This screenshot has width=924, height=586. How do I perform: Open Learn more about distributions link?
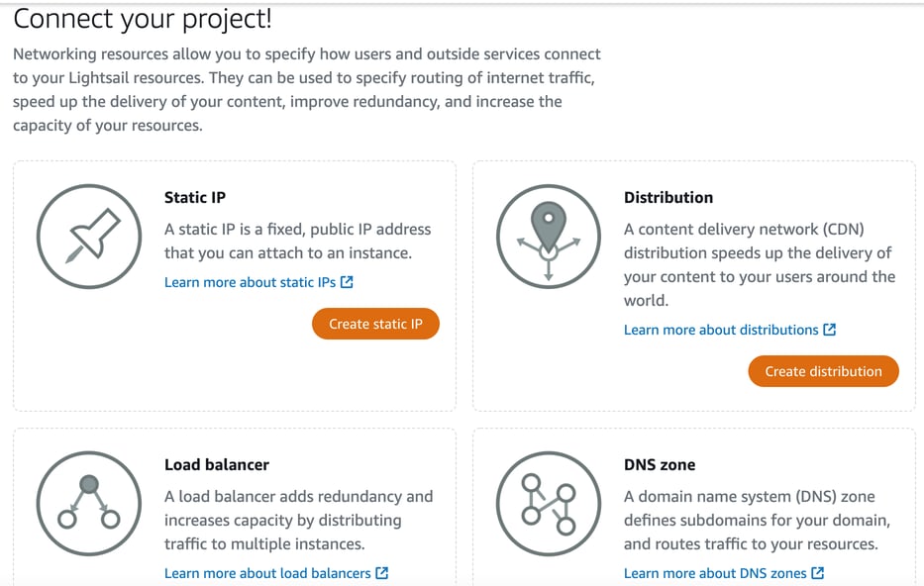click(x=721, y=330)
